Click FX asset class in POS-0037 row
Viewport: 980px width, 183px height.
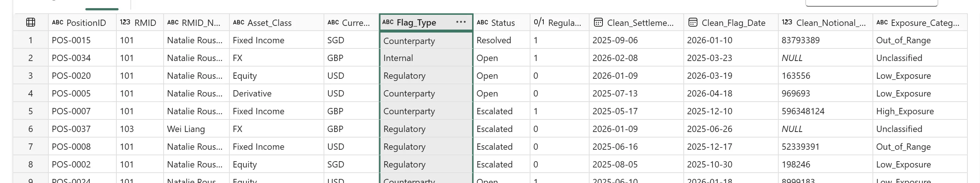tap(276, 129)
